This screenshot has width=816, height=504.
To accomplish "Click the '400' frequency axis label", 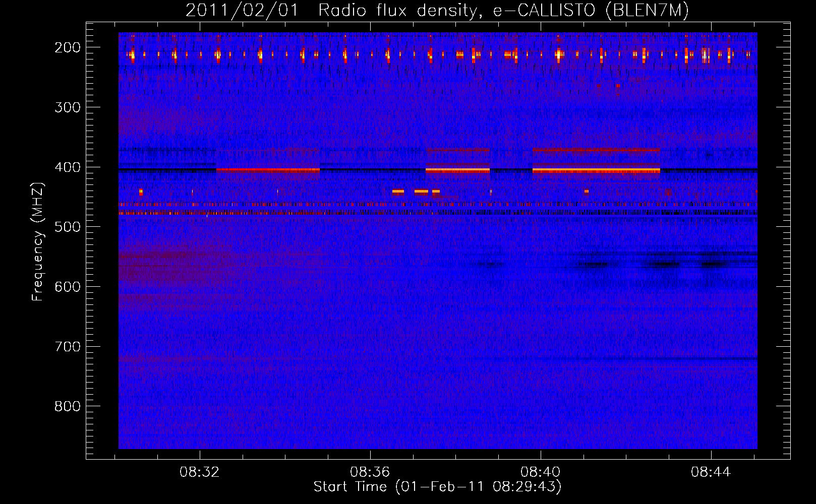I will coord(67,167).
